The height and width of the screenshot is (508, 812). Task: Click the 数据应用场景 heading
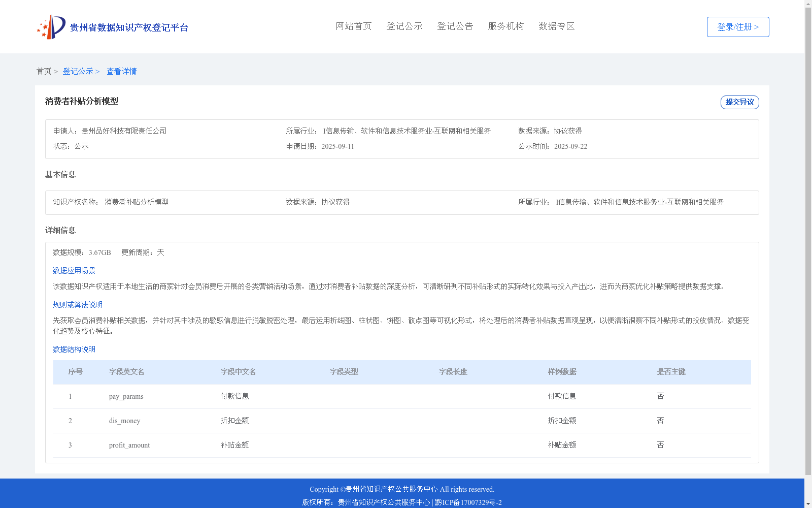coord(74,271)
